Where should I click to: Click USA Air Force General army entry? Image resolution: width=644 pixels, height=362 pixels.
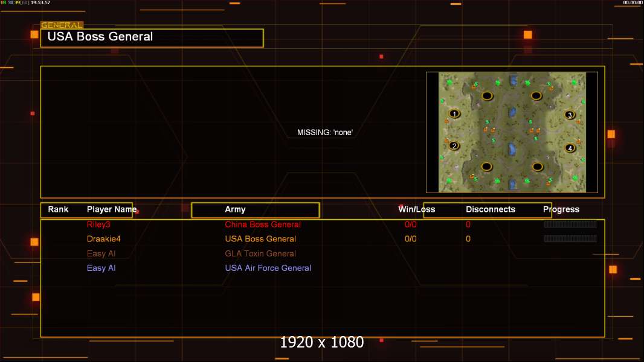[268, 268]
